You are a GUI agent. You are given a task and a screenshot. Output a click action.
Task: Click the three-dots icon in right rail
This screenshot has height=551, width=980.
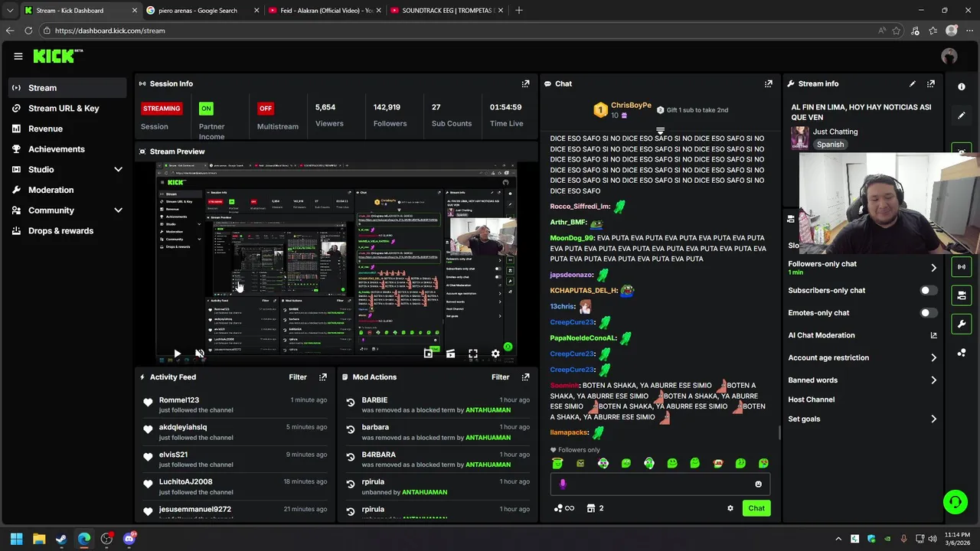point(962,353)
